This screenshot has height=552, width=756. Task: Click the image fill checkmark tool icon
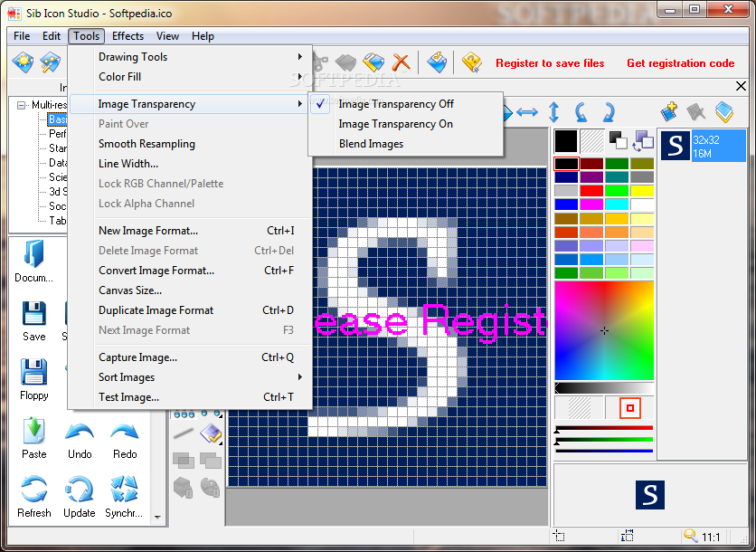[x=211, y=433]
